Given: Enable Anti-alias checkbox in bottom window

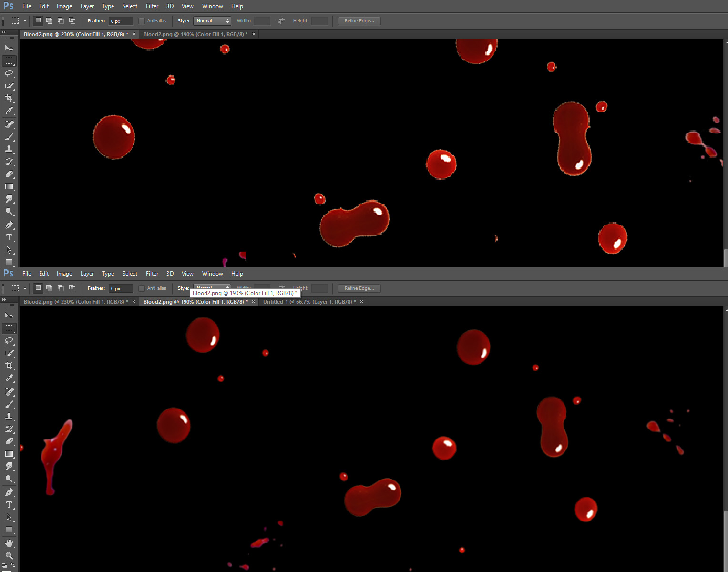Looking at the screenshot, I should (142, 288).
